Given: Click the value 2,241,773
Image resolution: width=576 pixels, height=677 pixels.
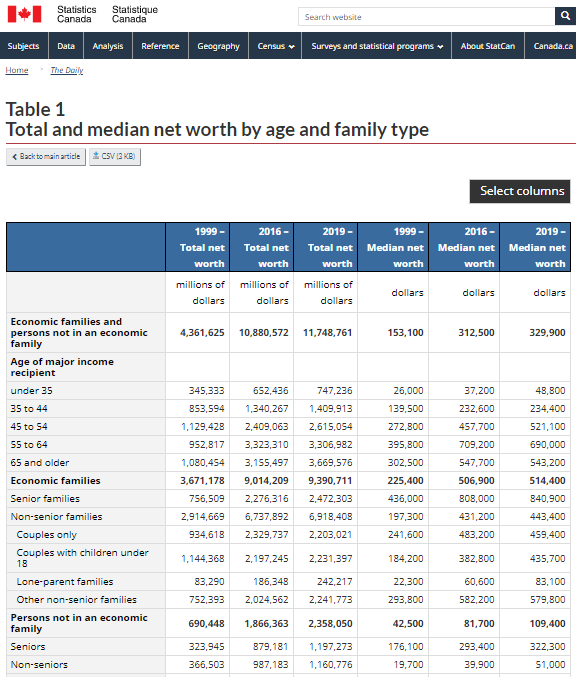Looking at the screenshot, I should (x=330, y=600).
